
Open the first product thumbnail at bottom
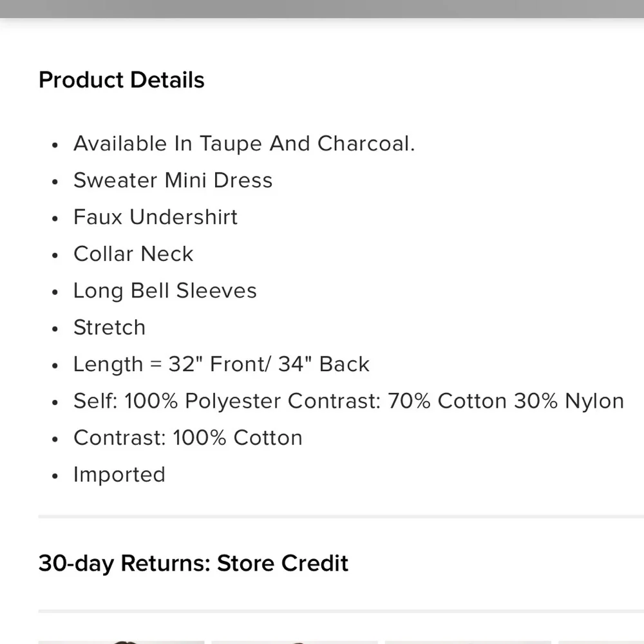pyautogui.click(x=121, y=641)
